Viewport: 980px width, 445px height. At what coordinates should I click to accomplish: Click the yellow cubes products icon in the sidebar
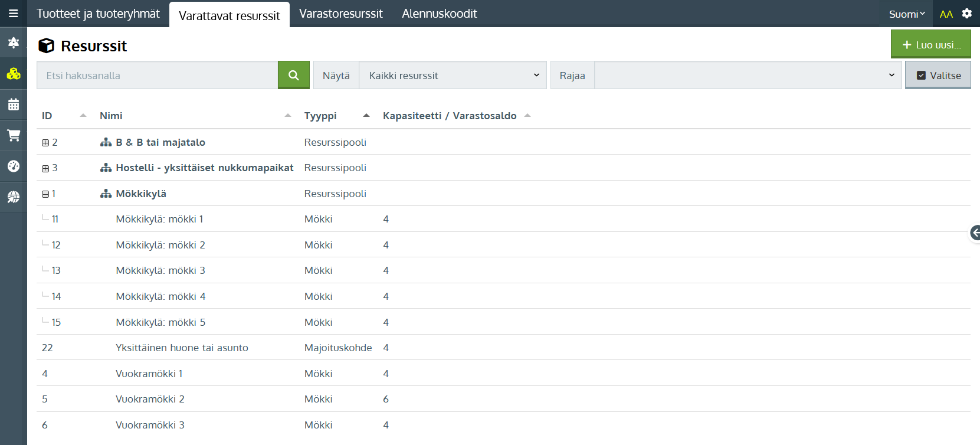13,74
